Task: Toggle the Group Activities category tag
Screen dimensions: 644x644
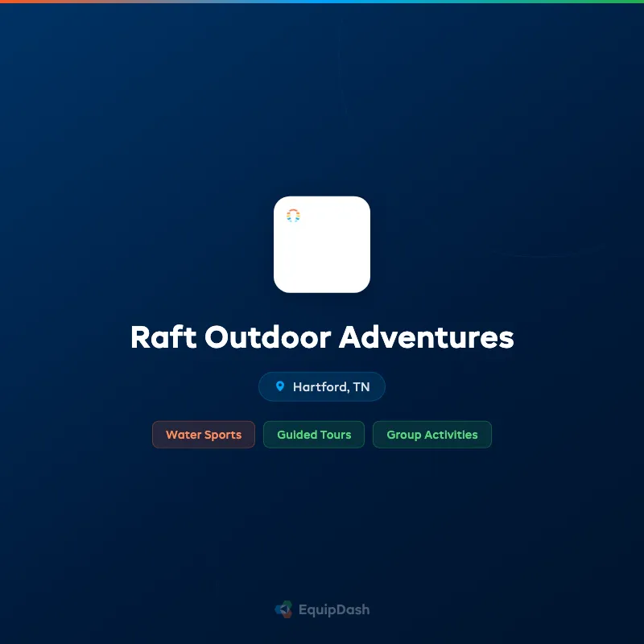Action: pyautogui.click(x=432, y=435)
